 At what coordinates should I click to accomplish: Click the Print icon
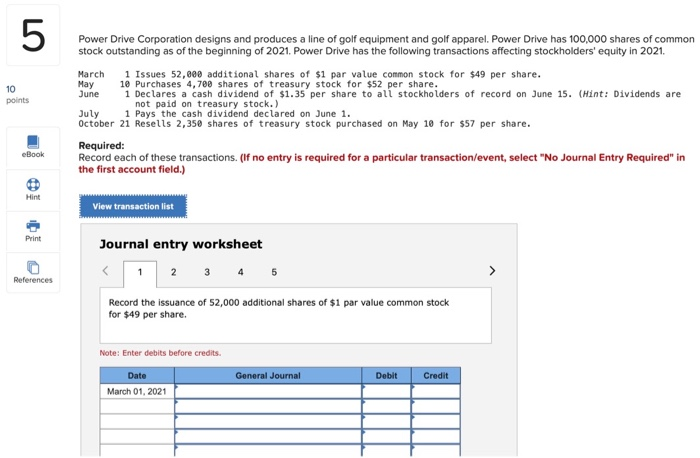[33, 226]
